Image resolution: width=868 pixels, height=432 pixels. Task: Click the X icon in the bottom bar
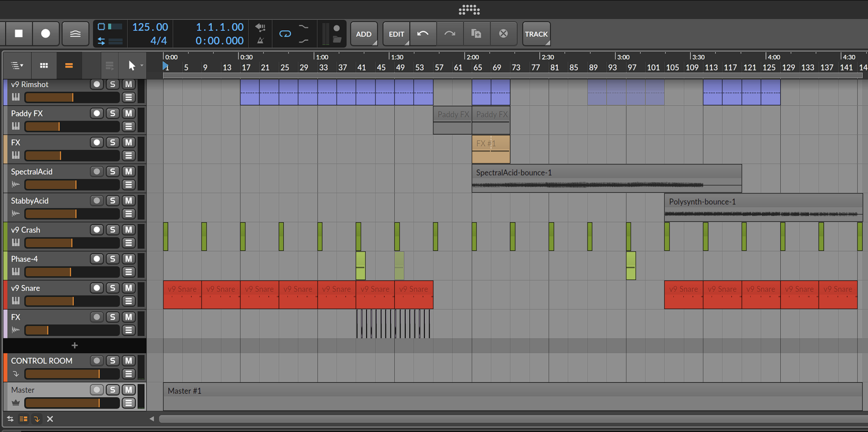point(50,419)
